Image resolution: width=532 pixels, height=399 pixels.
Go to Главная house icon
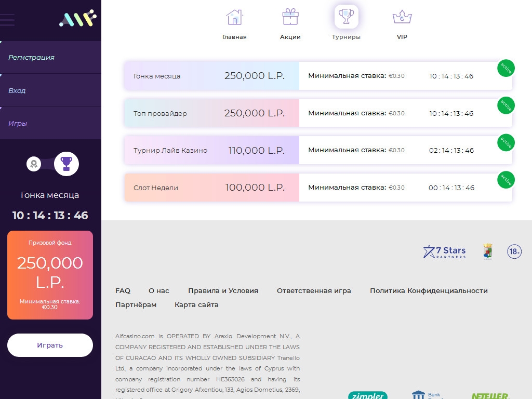tap(234, 17)
